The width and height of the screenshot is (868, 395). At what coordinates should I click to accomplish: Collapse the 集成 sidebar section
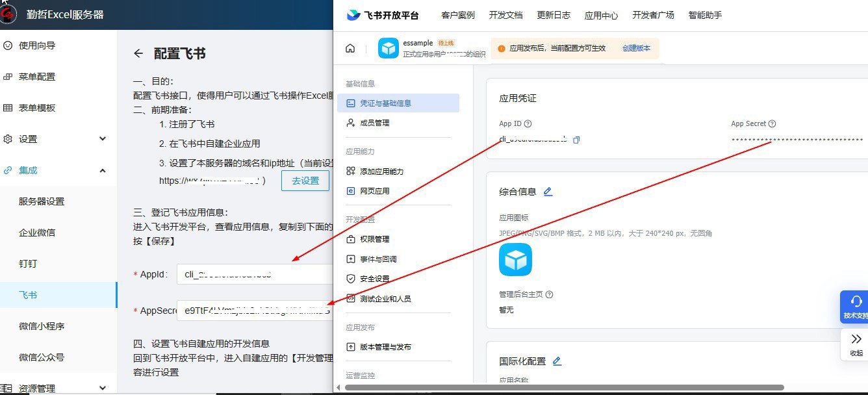point(102,170)
